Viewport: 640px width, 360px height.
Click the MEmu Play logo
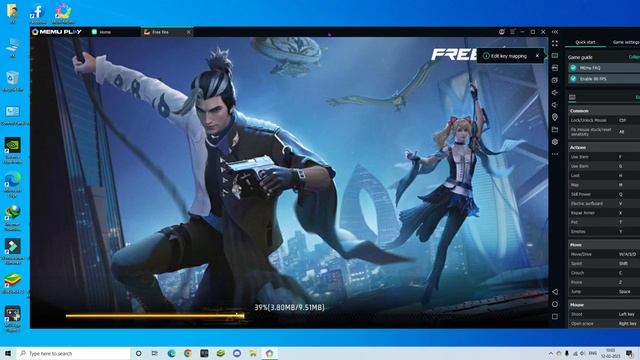(57, 32)
